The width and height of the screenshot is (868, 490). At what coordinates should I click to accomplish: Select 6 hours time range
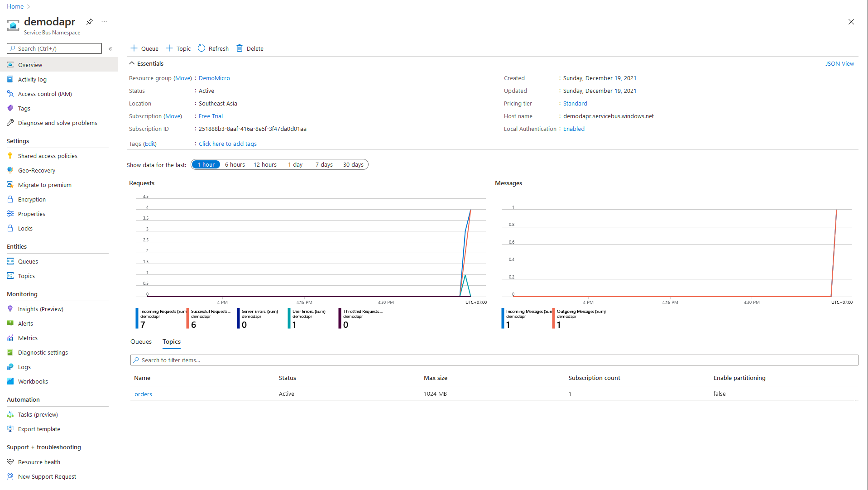pyautogui.click(x=235, y=164)
